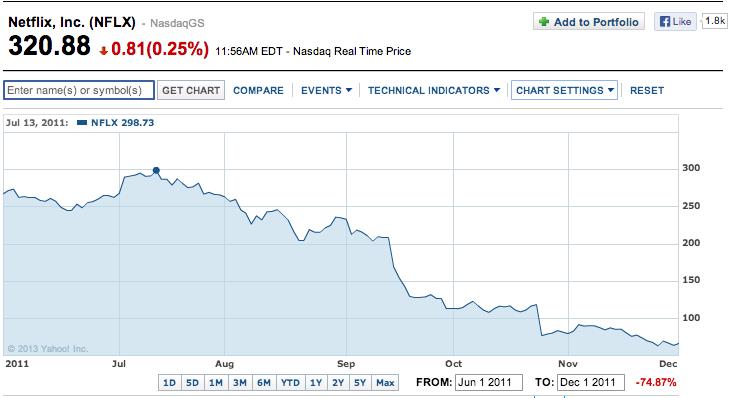Image resolution: width=731 pixels, height=398 pixels.
Task: Select the 1D time range
Action: click(x=169, y=383)
